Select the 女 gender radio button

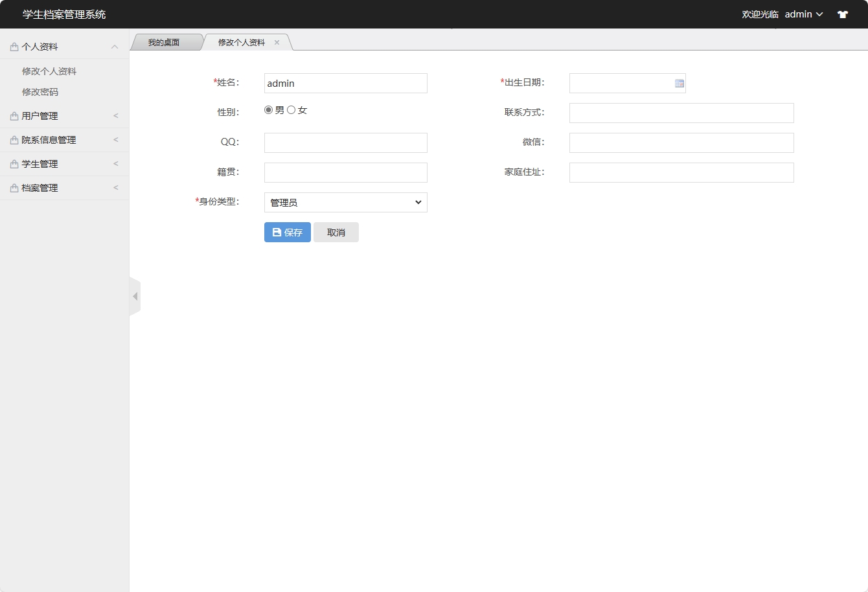pos(291,109)
